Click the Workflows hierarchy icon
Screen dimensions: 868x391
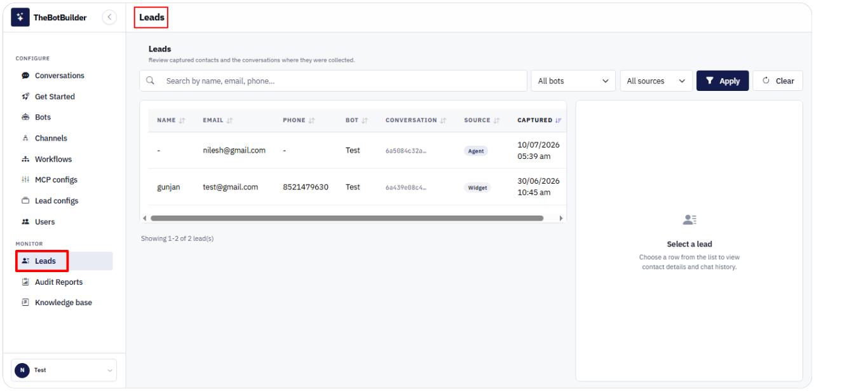pos(25,159)
